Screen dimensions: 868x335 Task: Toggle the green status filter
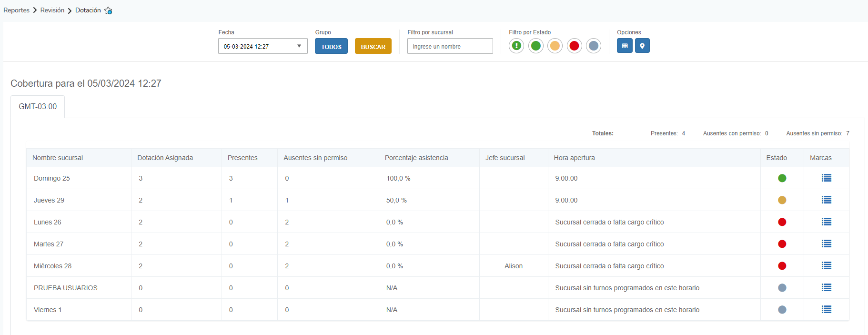[536, 46]
